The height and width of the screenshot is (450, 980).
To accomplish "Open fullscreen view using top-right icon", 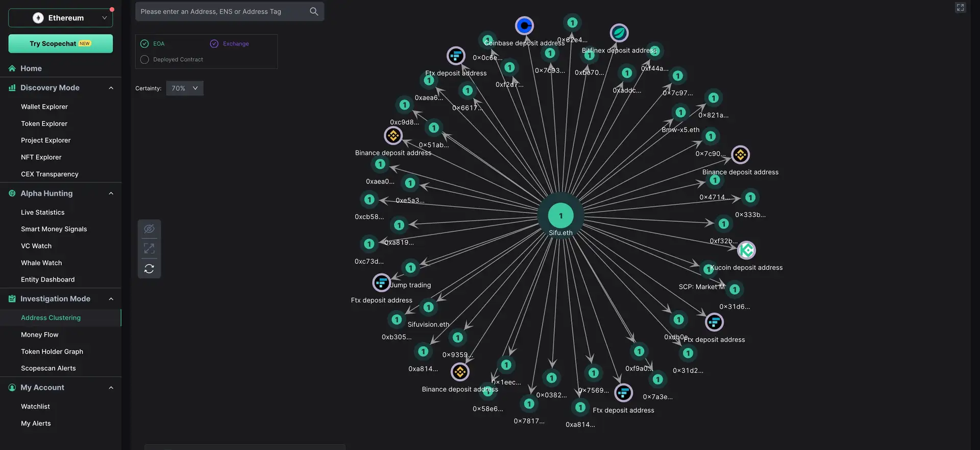I will (x=960, y=7).
